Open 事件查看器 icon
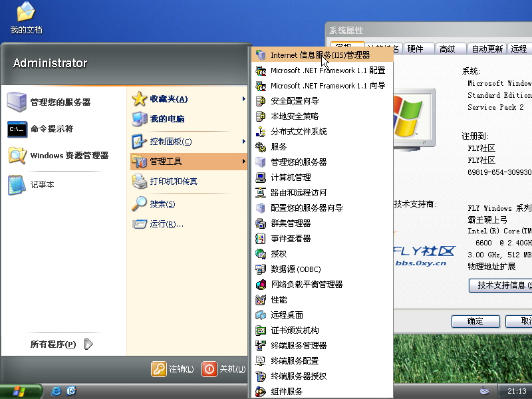The image size is (532, 399). click(x=260, y=239)
